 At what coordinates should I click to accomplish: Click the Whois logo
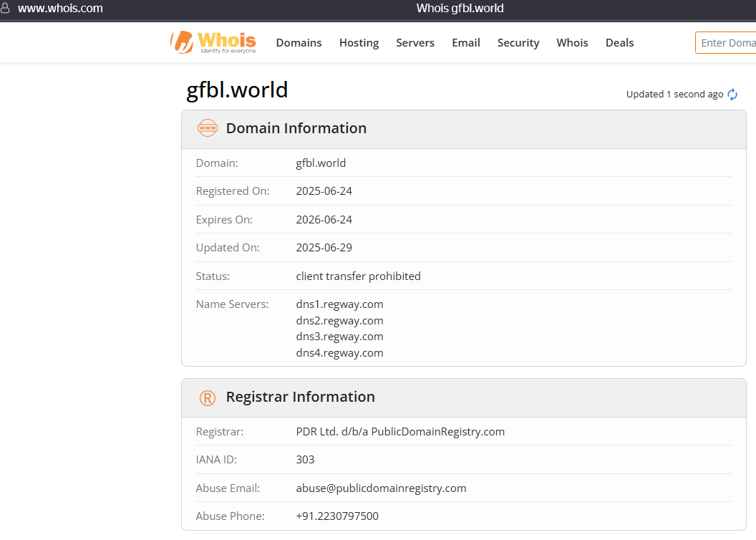pos(213,42)
